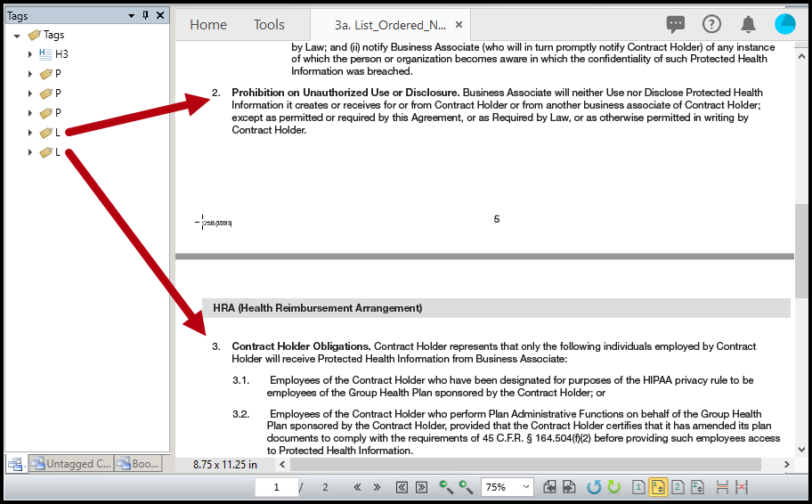The height and width of the screenshot is (504, 812).
Task: Toggle single page continuous scrolling view
Action: [x=658, y=487]
